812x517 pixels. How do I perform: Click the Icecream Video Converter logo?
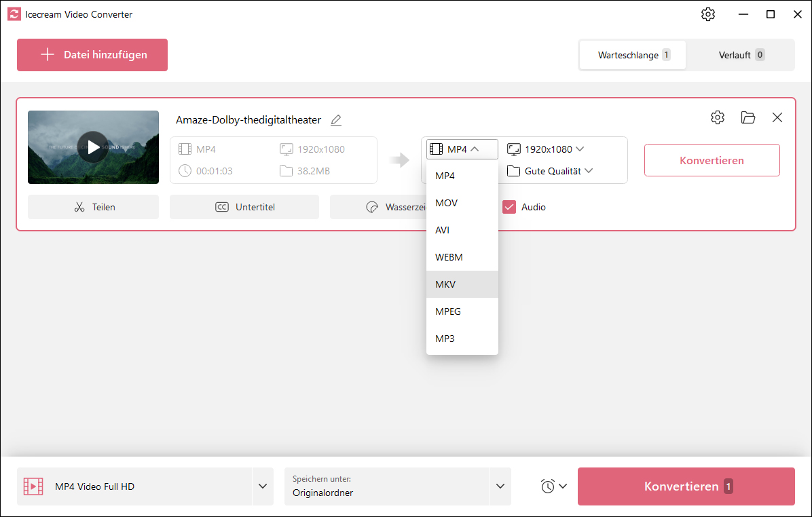click(14, 14)
